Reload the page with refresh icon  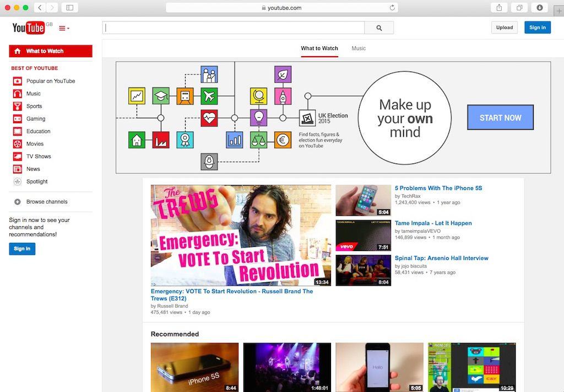[392, 8]
